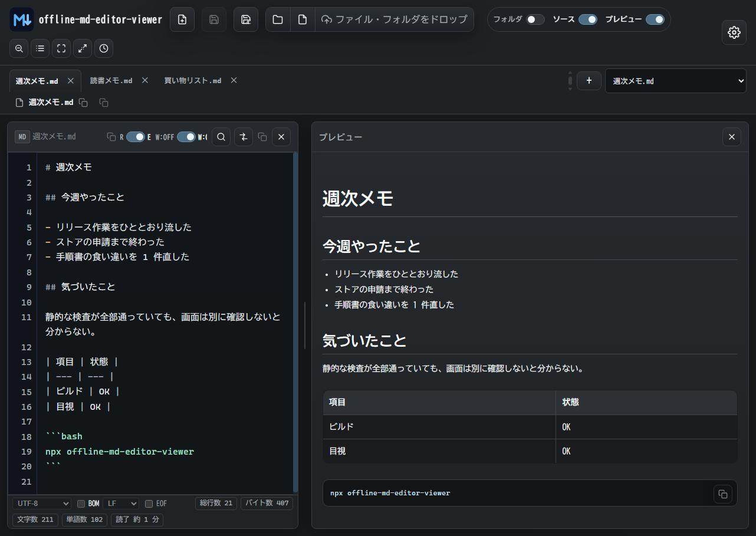Viewport: 756px width, 536px height.
Task: Click the editor vertical scrollbar
Action: (x=295, y=323)
